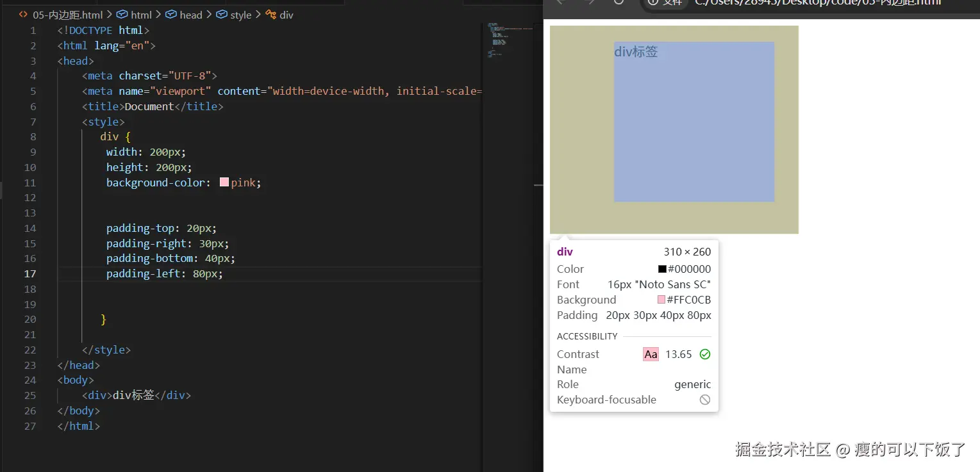
Task: Click the meta charset="UTF-8" line
Action: (x=150, y=76)
